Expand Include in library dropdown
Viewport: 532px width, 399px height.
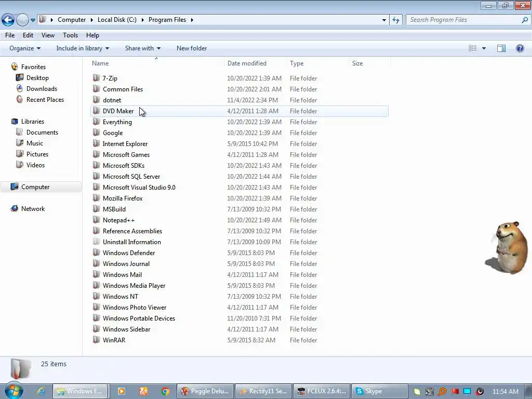(83, 48)
